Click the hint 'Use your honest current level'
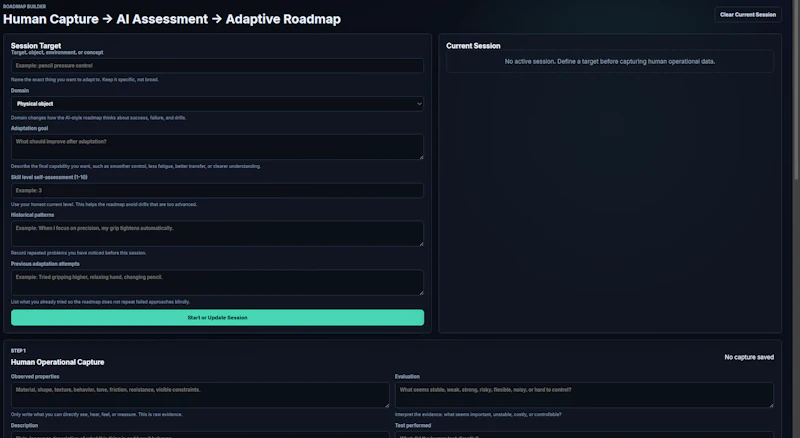Viewport: 800px width, 438px height. (104, 204)
